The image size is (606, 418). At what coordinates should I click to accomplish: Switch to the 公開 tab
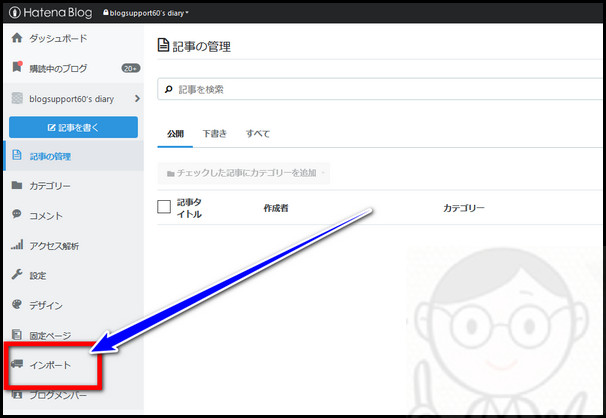click(175, 134)
